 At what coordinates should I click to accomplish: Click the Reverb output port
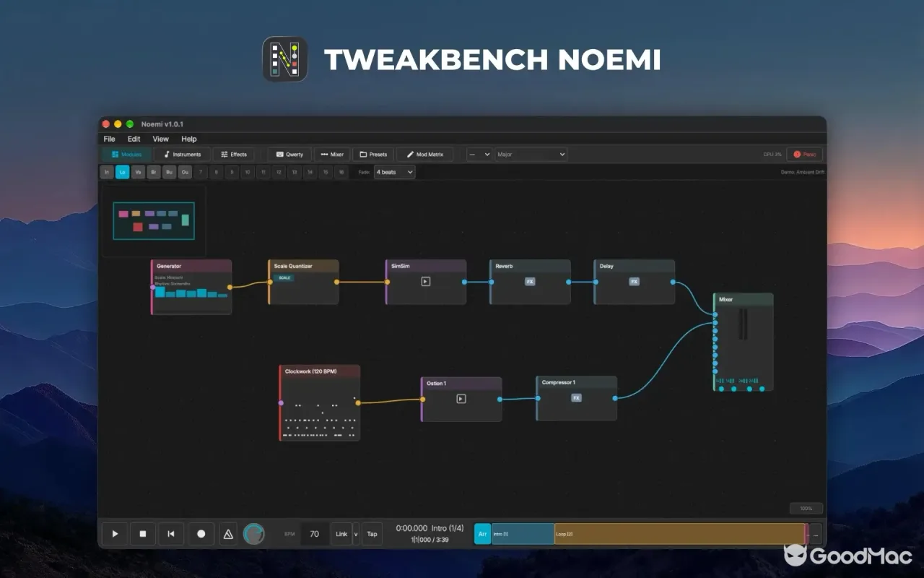[569, 282]
